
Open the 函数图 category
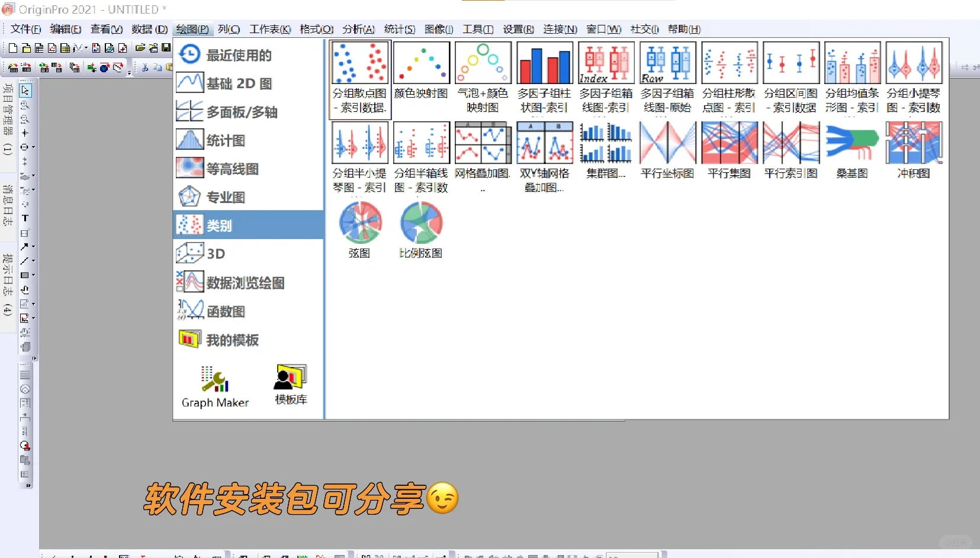tap(248, 311)
